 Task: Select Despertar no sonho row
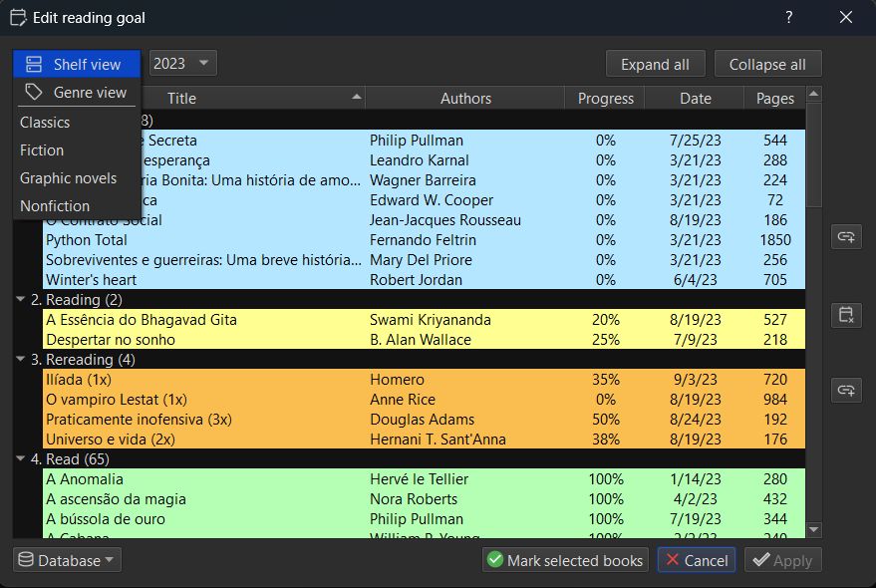click(x=424, y=340)
